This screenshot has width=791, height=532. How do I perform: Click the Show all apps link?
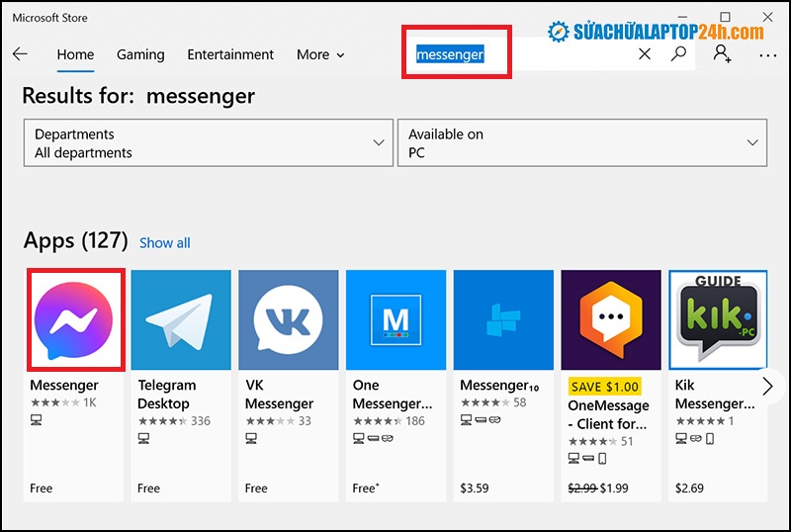click(x=165, y=242)
